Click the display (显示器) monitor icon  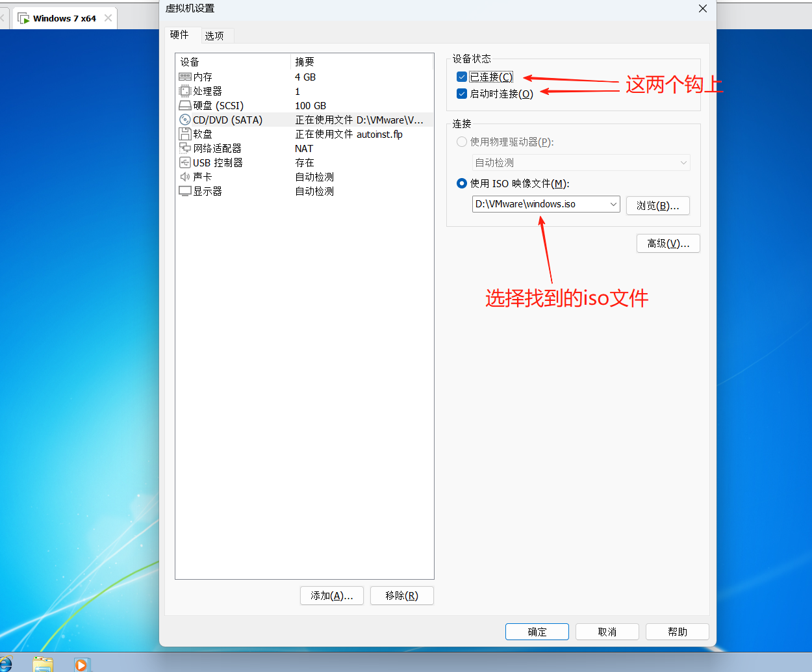click(x=185, y=191)
